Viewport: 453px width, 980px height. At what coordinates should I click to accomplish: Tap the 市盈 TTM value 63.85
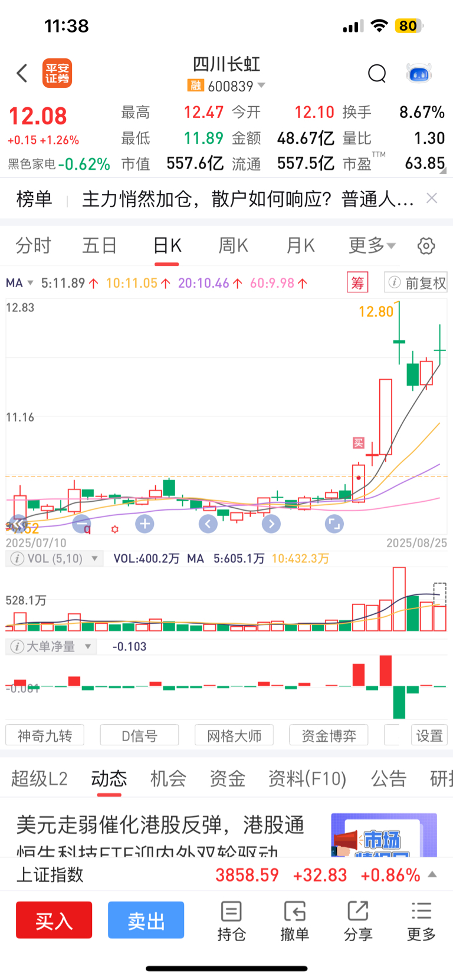[425, 163]
